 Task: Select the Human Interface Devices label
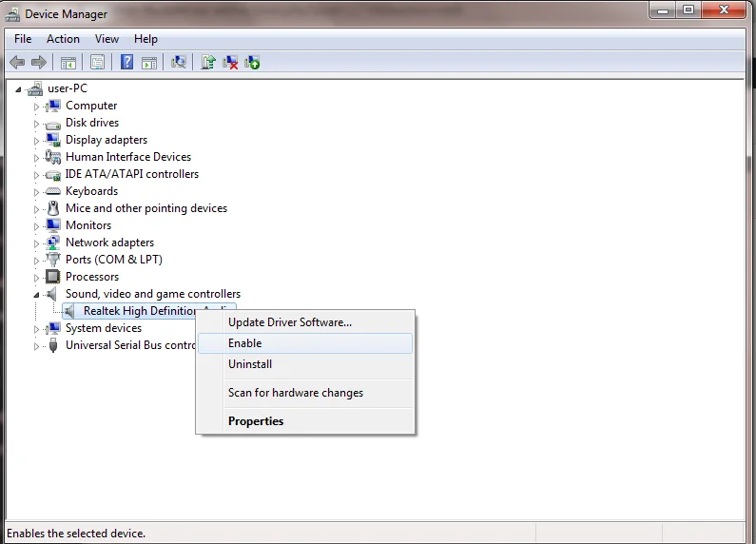(x=128, y=157)
